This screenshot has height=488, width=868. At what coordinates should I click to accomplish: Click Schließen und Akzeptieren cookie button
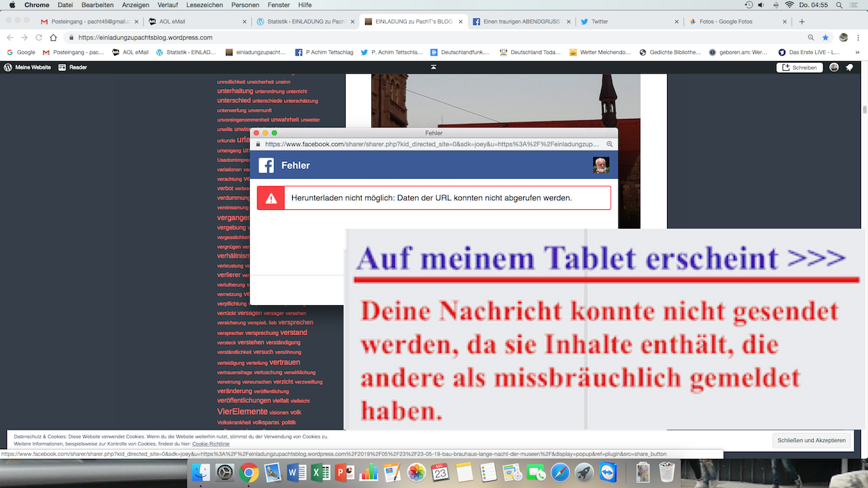[811, 440]
